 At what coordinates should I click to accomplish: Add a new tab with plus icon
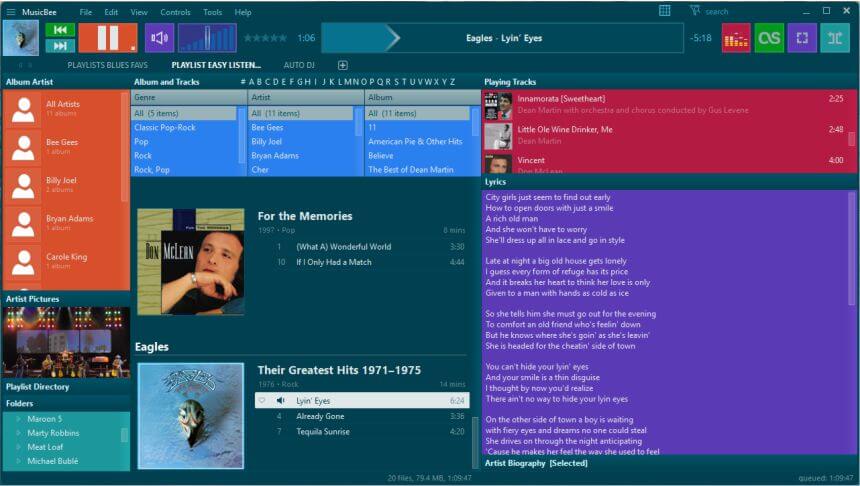[343, 65]
